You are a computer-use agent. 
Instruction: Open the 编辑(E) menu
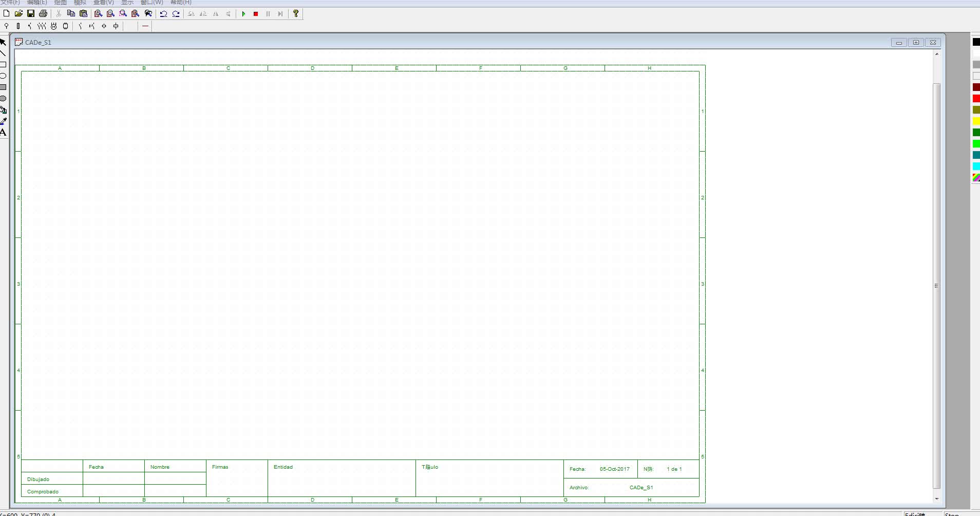37,3
